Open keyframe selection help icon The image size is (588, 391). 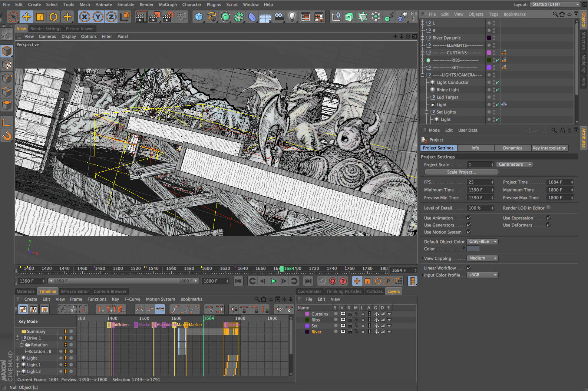click(x=343, y=281)
